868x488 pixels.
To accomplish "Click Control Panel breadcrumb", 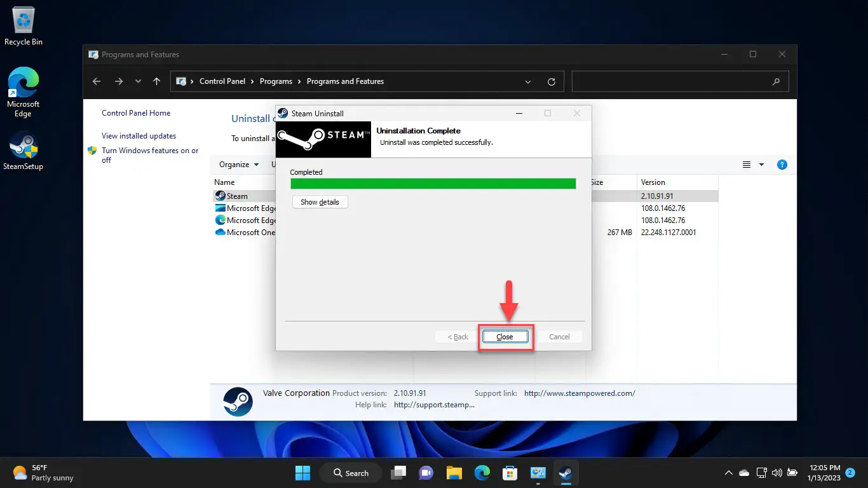I will coord(222,81).
